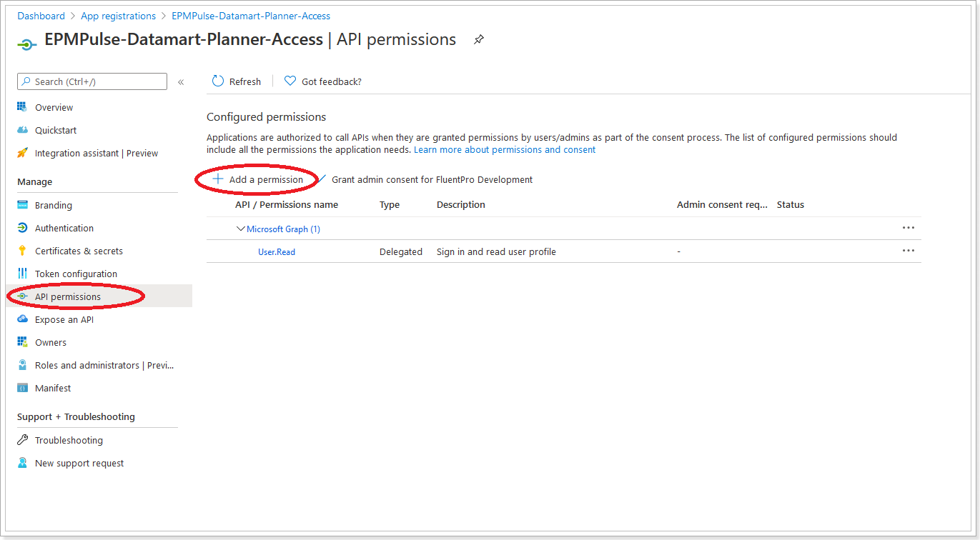Click the search magnifier icon
This screenshot has height=540, width=980.
coord(26,81)
